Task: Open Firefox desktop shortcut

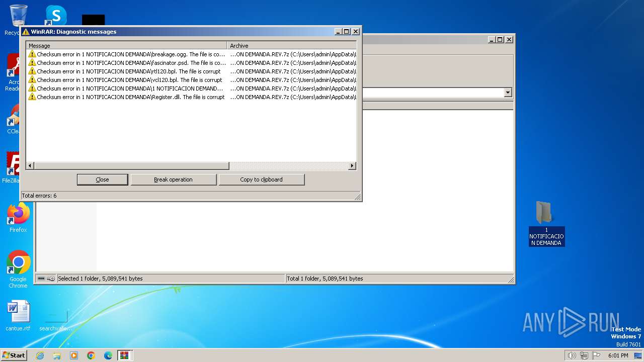Action: click(x=18, y=218)
